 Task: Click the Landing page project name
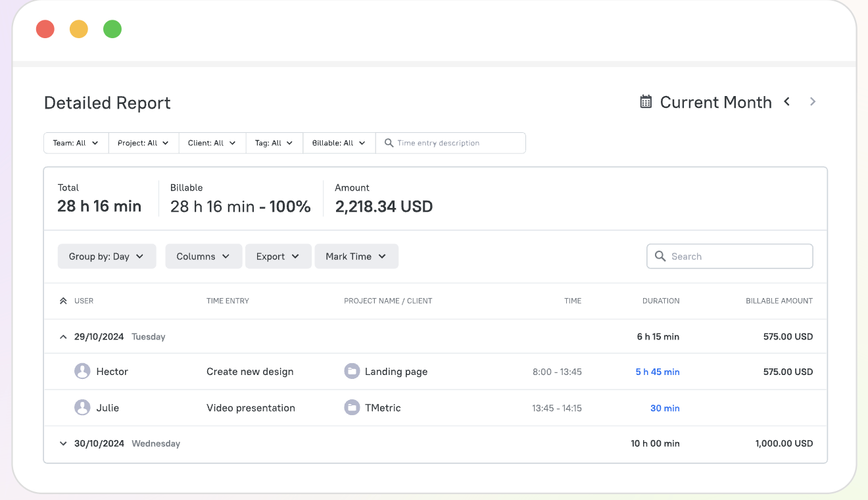[396, 372]
